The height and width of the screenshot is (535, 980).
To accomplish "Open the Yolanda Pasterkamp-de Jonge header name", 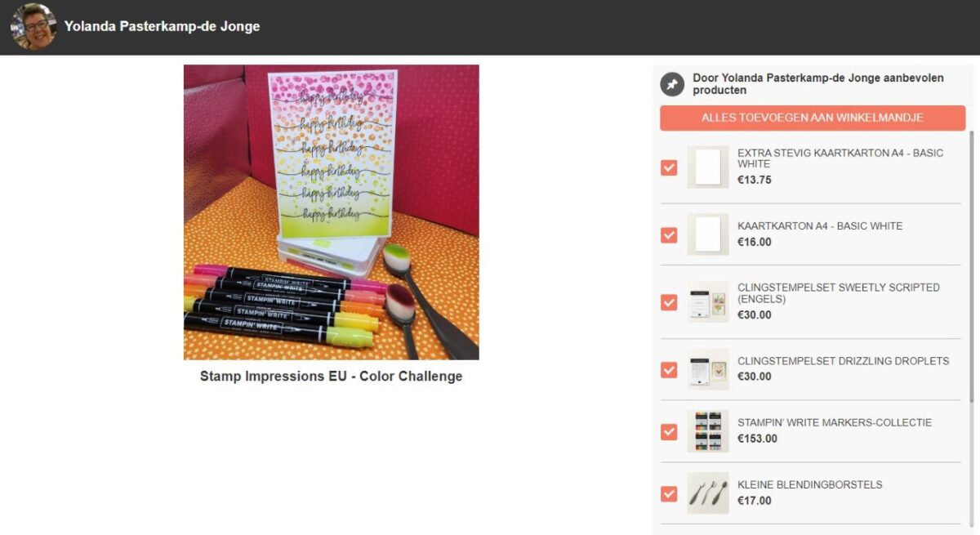I will pos(162,26).
